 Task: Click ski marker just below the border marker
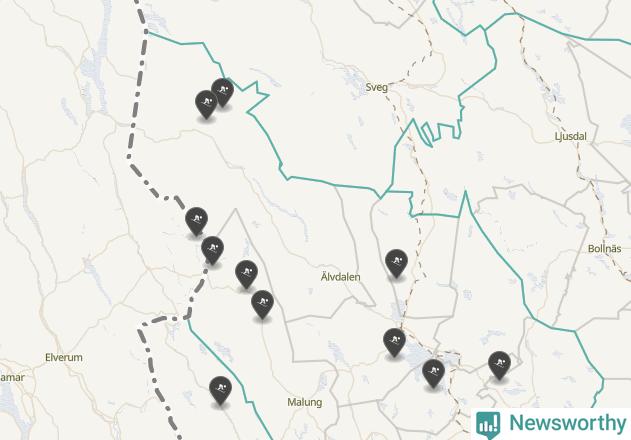[212, 250]
